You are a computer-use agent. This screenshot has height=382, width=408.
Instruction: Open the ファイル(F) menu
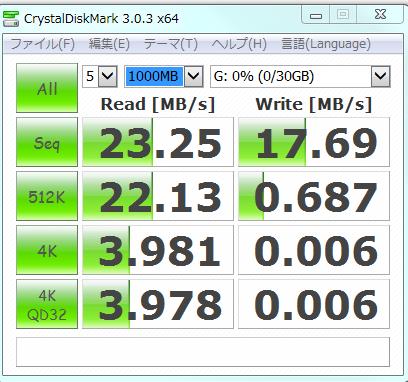point(42,44)
